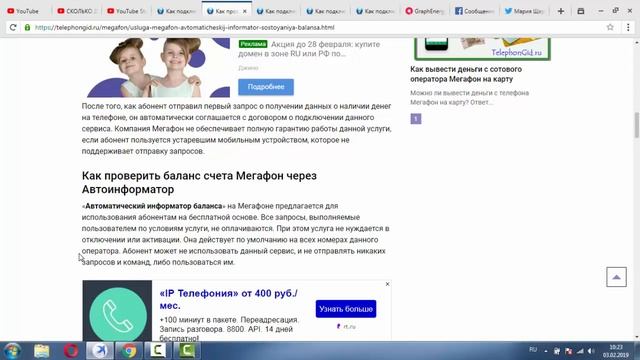Image resolution: width=640 pixels, height=360 pixels.
Task: Click the "Подробнее" ad button
Action: pos(266,87)
